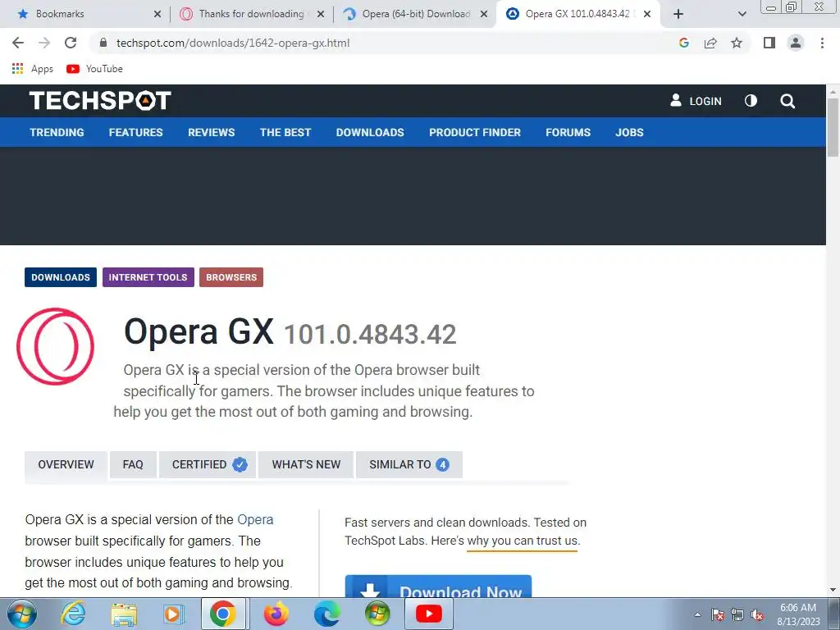The height and width of the screenshot is (630, 840).
Task: Open the FORUMS menu
Action: pyautogui.click(x=568, y=132)
